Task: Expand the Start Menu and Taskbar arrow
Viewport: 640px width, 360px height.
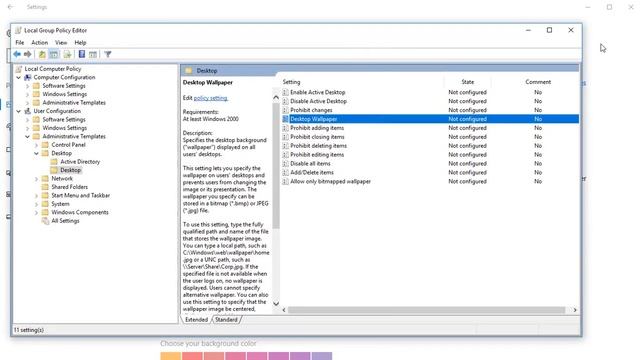Action: [x=36, y=196]
